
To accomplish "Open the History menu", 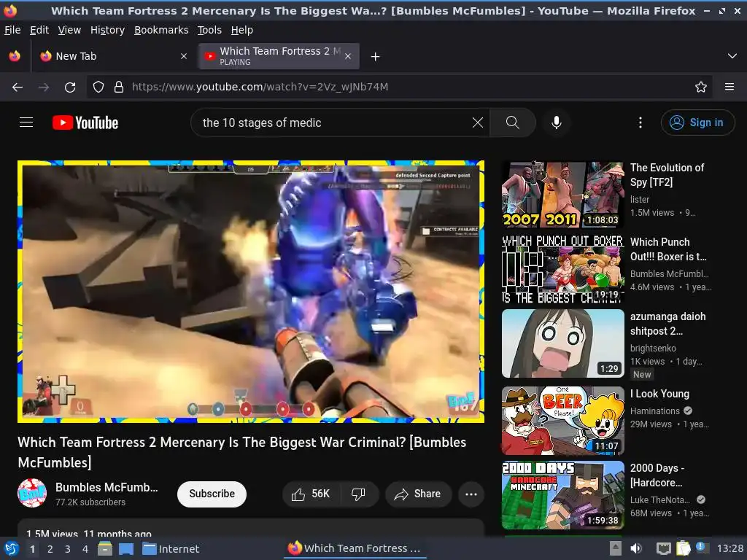I will [108, 30].
